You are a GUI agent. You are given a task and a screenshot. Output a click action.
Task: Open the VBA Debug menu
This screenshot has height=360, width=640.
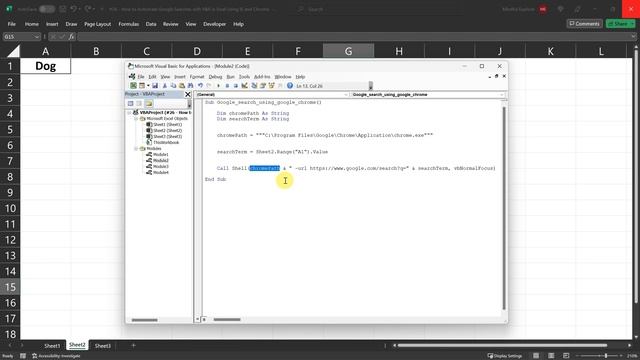pyautogui.click(x=215, y=77)
